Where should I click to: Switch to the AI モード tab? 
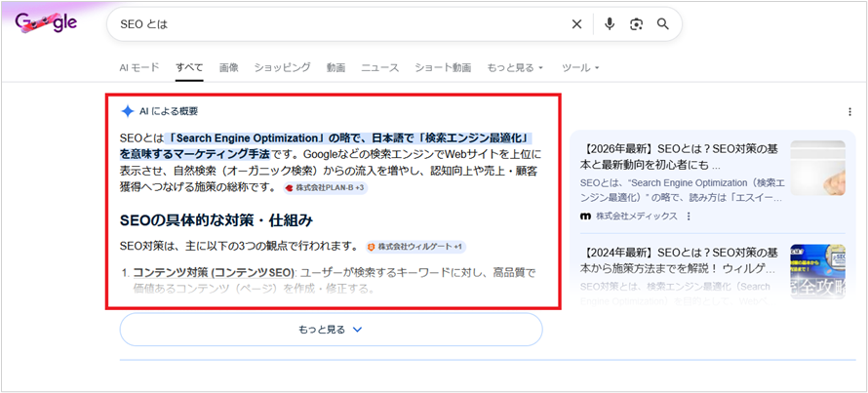click(x=139, y=67)
